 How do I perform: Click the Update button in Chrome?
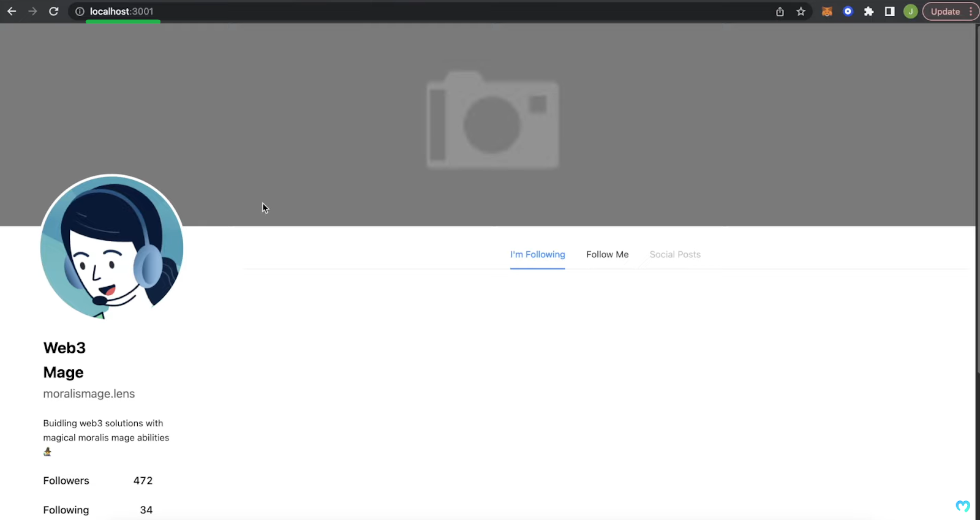coord(945,11)
